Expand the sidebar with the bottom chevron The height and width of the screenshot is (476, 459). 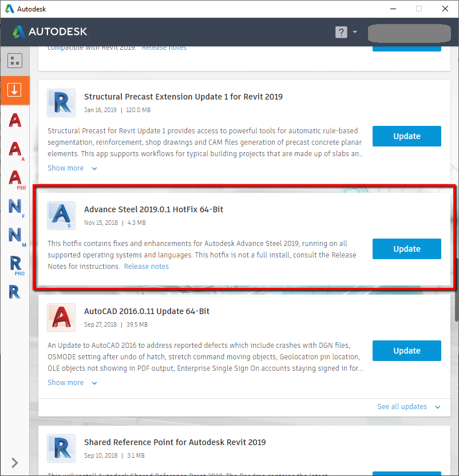14,463
